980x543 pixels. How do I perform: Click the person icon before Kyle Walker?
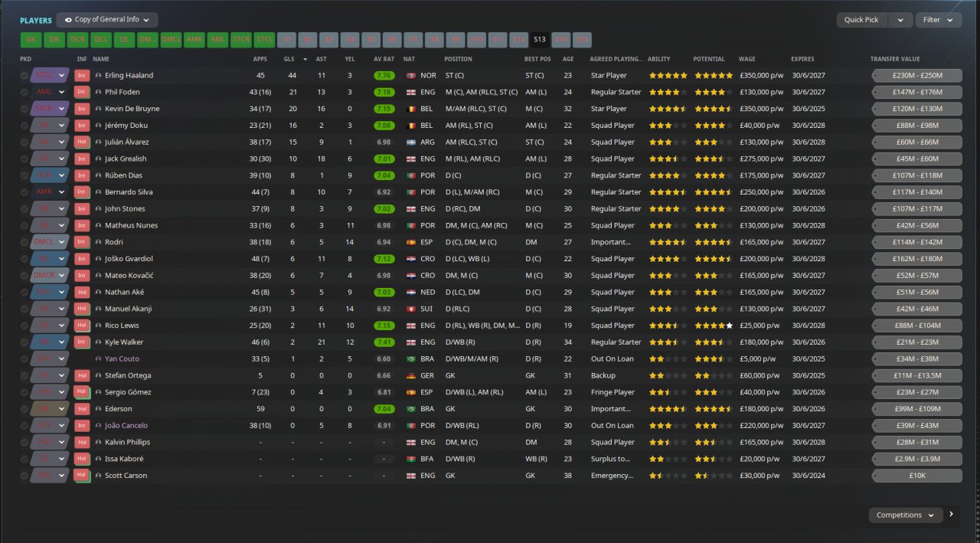coord(99,342)
